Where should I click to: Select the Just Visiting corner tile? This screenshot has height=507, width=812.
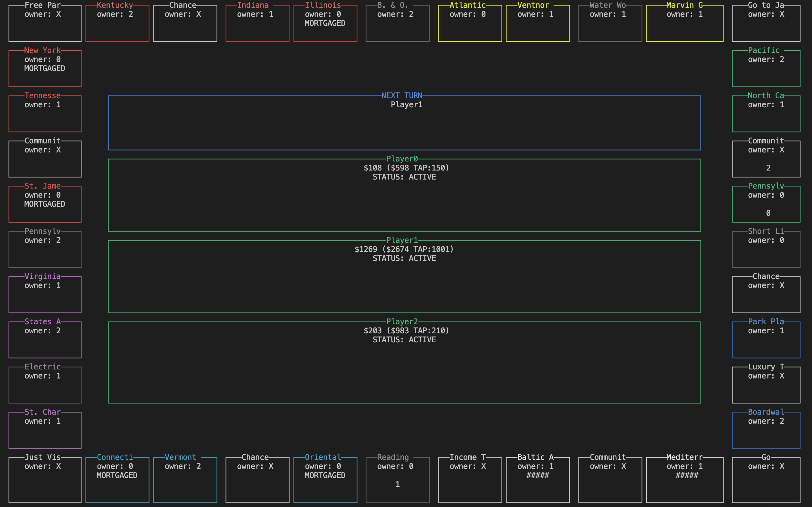(x=45, y=480)
